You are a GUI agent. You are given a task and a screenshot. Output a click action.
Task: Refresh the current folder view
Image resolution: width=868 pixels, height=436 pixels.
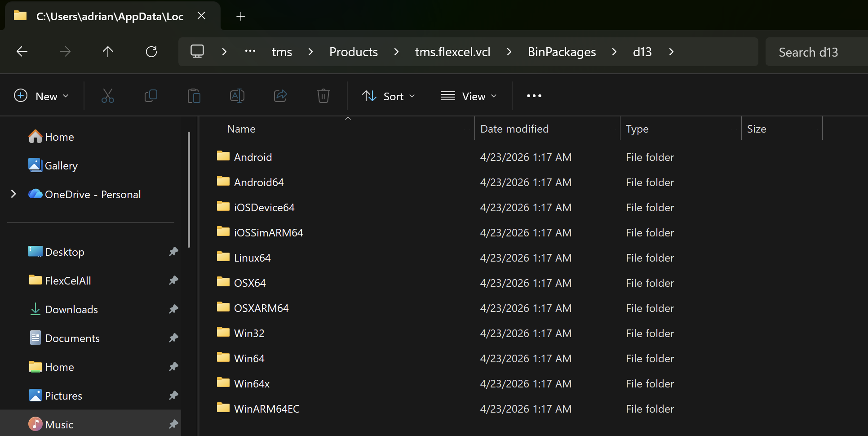coord(151,52)
